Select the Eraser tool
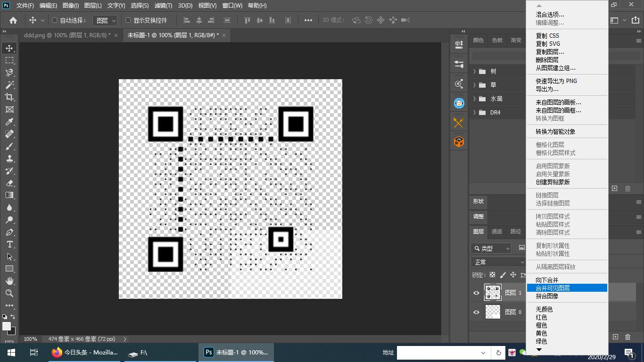 [9, 183]
